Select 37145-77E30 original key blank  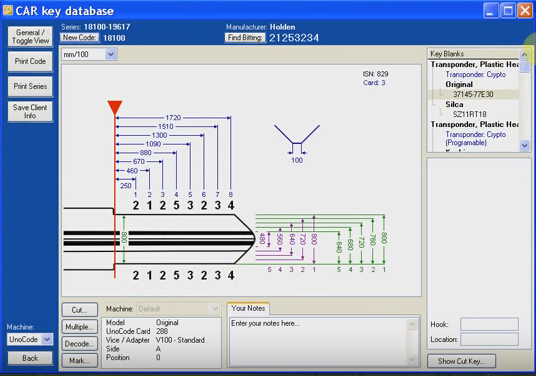tap(473, 94)
